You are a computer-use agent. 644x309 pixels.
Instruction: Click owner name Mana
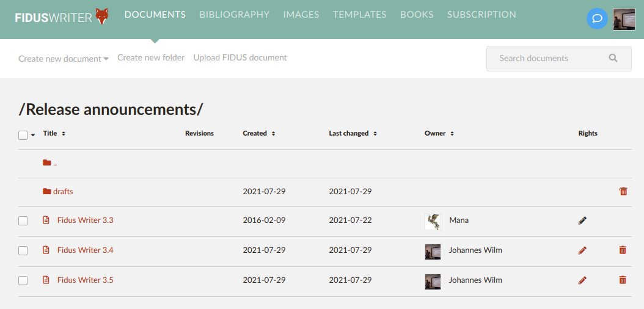[459, 220]
